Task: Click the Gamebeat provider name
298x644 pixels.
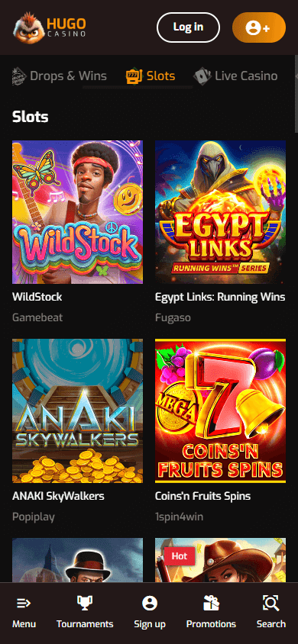Action: (x=37, y=317)
